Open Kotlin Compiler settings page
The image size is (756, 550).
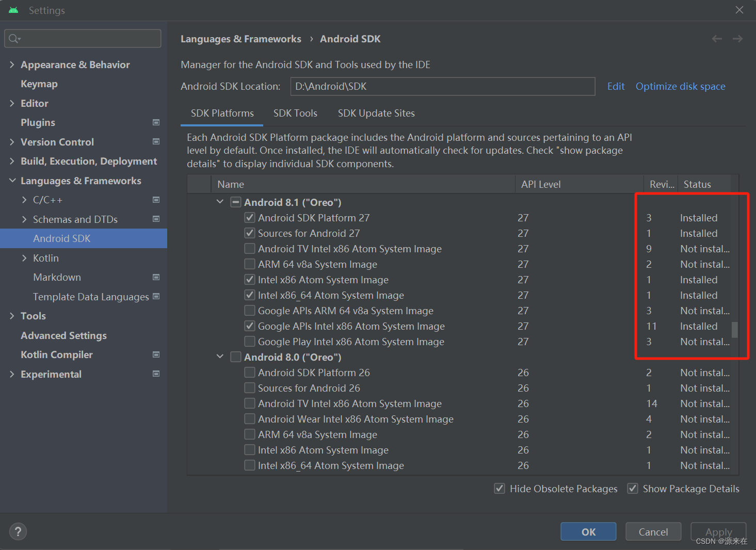pyautogui.click(x=57, y=354)
